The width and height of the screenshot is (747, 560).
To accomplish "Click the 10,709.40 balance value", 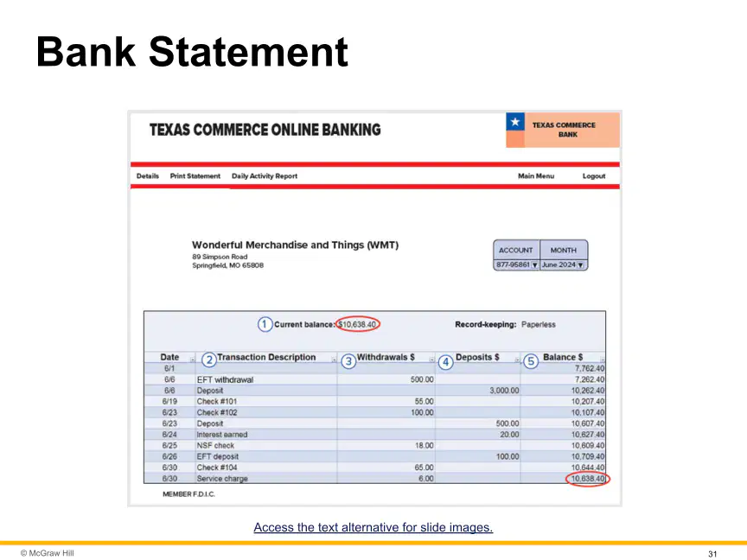I will (x=588, y=456).
